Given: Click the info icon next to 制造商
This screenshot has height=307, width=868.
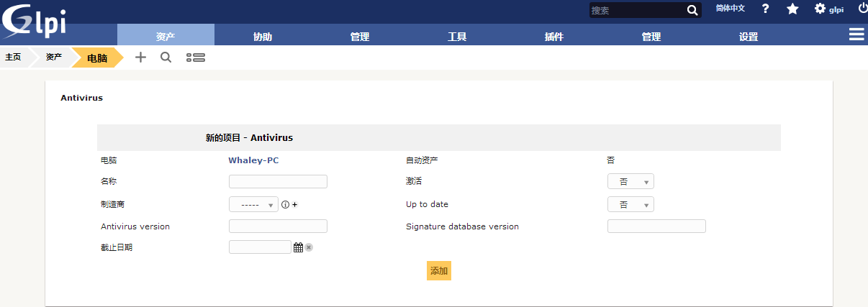Looking at the screenshot, I should 285,204.
